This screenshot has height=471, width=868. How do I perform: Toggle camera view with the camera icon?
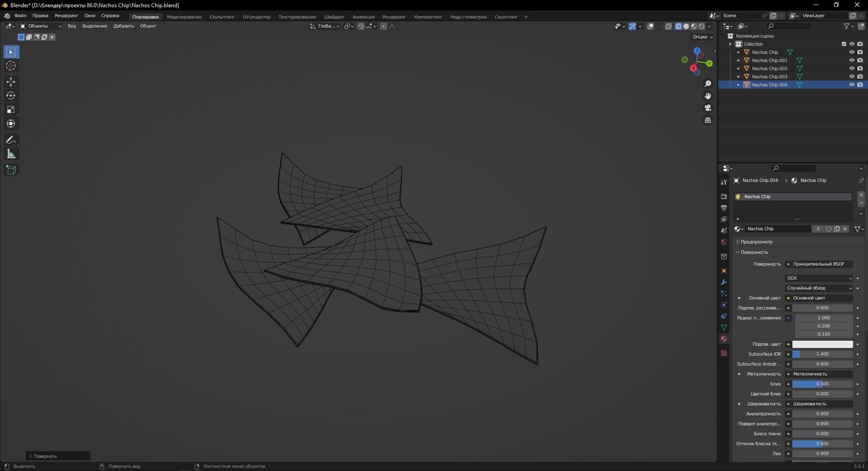coord(708,108)
